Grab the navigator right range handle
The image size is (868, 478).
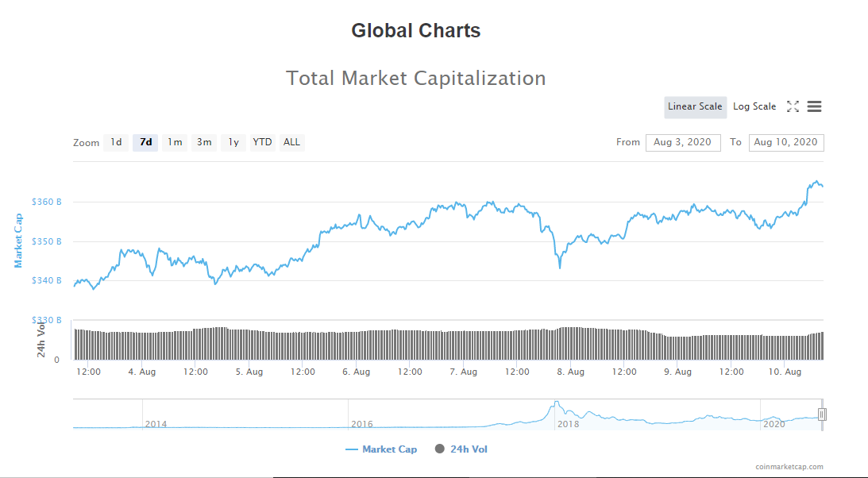click(822, 414)
